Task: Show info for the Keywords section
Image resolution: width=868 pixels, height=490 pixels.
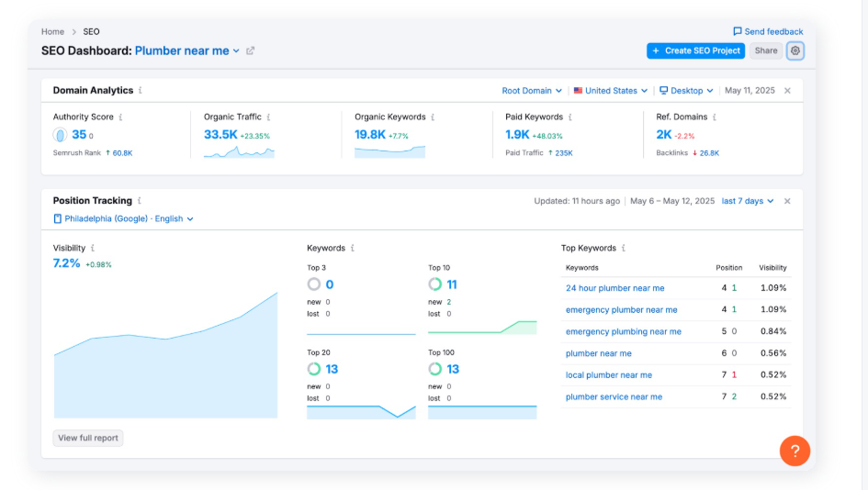Action: 353,249
